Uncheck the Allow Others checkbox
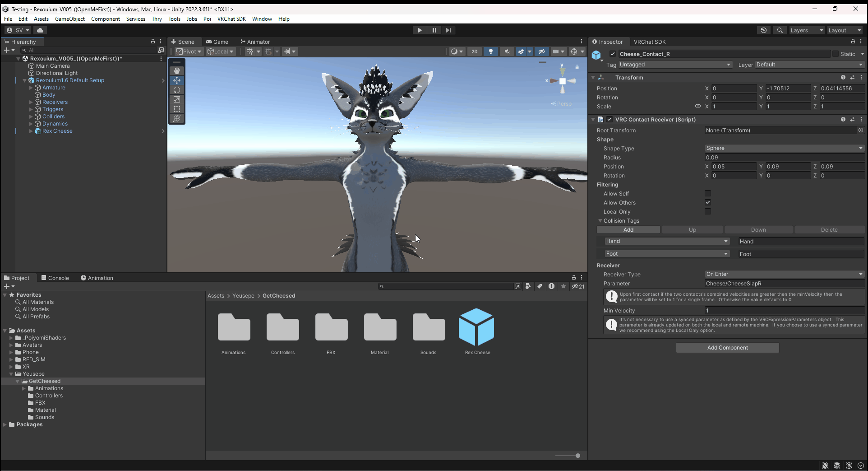This screenshot has height=471, width=868. coord(708,202)
